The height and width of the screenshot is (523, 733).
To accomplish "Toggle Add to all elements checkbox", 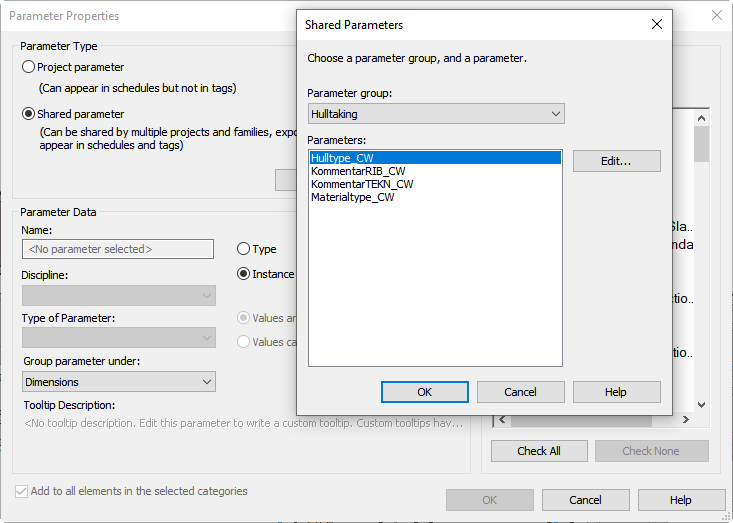I will tap(22, 492).
